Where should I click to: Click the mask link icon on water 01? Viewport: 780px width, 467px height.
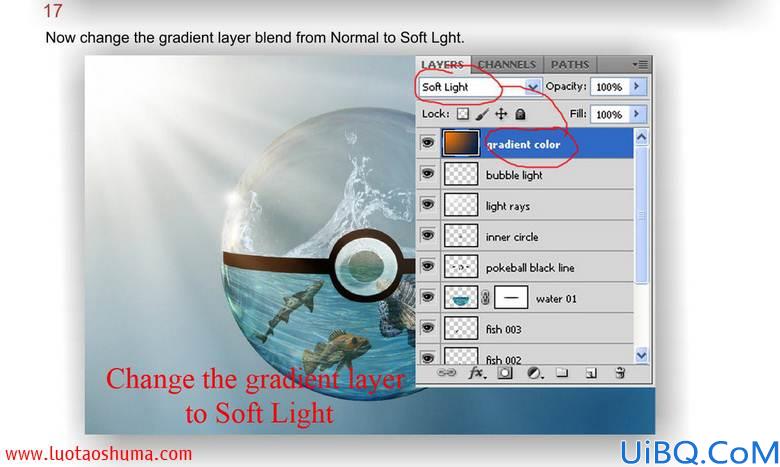[x=486, y=298]
